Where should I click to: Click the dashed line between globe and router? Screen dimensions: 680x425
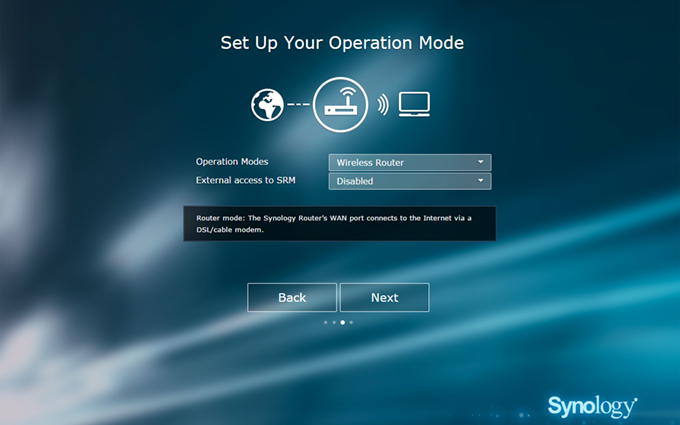[x=298, y=105]
